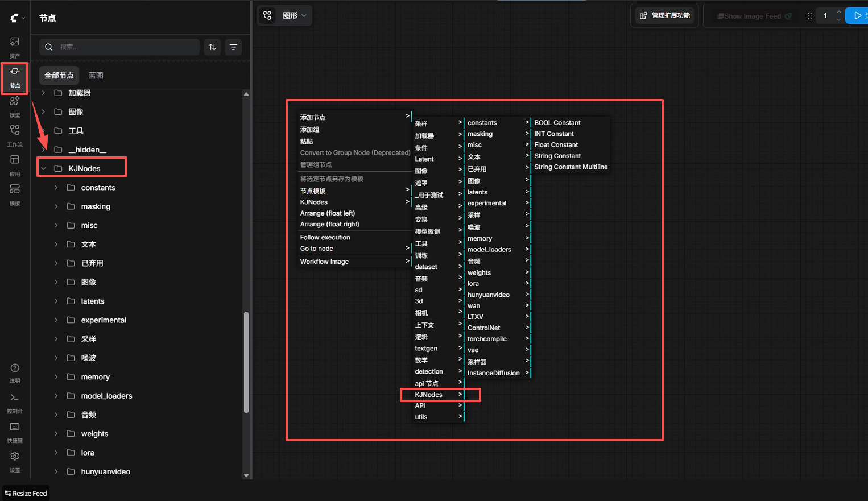Click the folder icon of memory
Screen dimensions: 868x501
pos(71,377)
